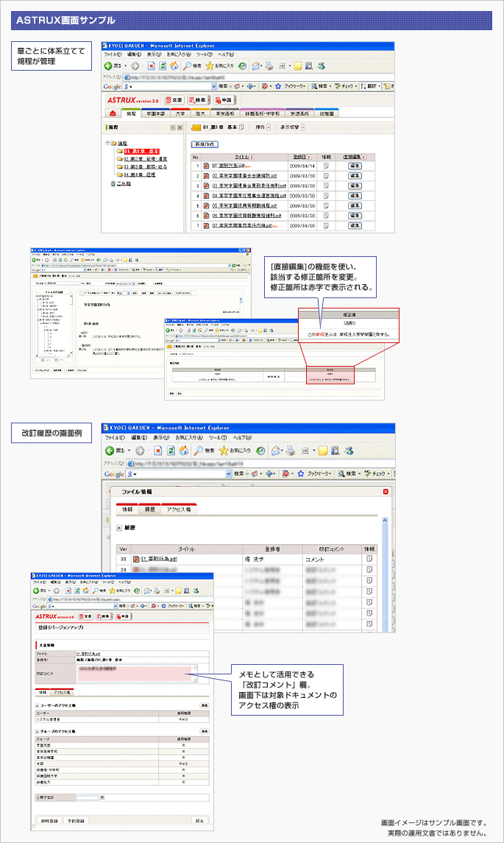Collapse the 規程 root folder in the tree
Image resolution: width=504 pixels, height=843 pixels.
coord(107,143)
